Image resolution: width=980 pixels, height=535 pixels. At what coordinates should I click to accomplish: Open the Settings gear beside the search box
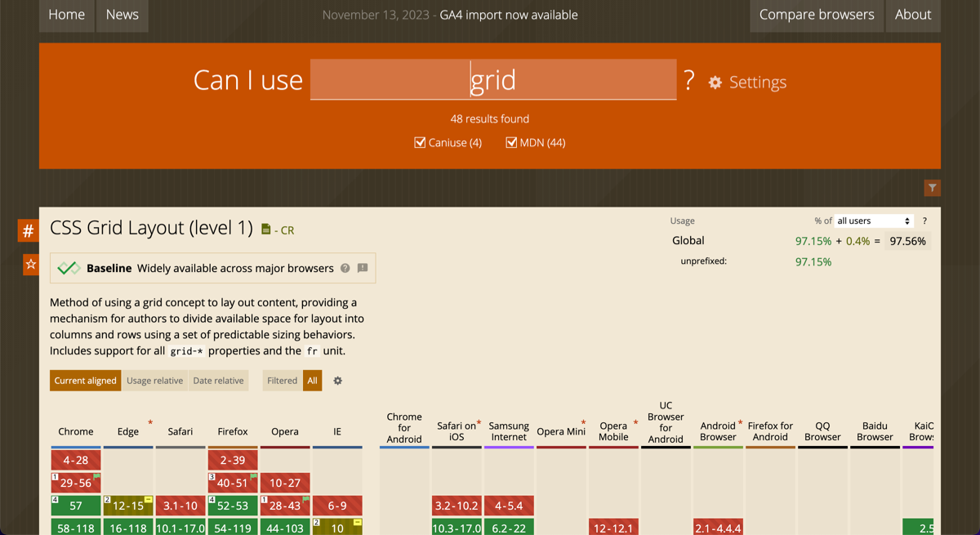[715, 82]
